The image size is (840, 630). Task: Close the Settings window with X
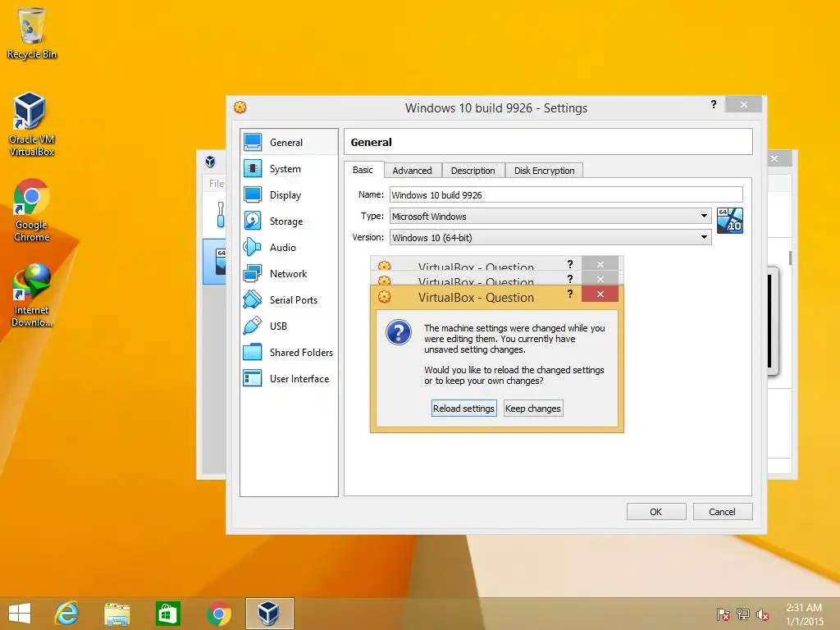click(x=743, y=104)
